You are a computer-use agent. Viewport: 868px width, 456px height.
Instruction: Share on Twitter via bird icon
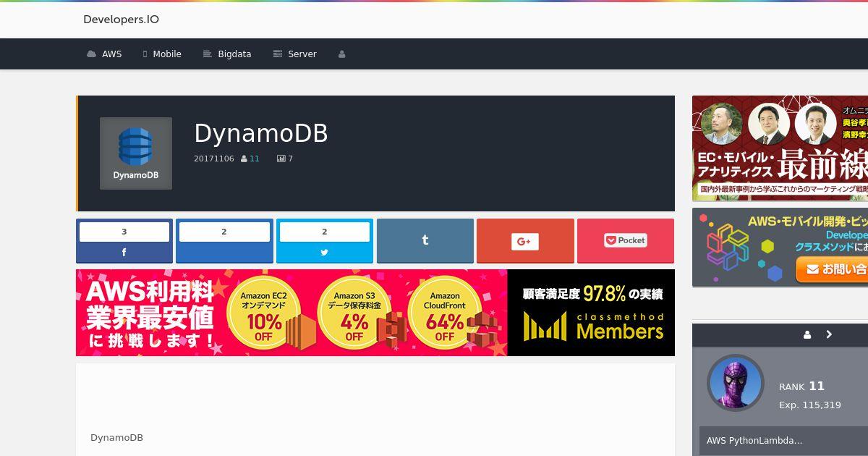point(324,253)
